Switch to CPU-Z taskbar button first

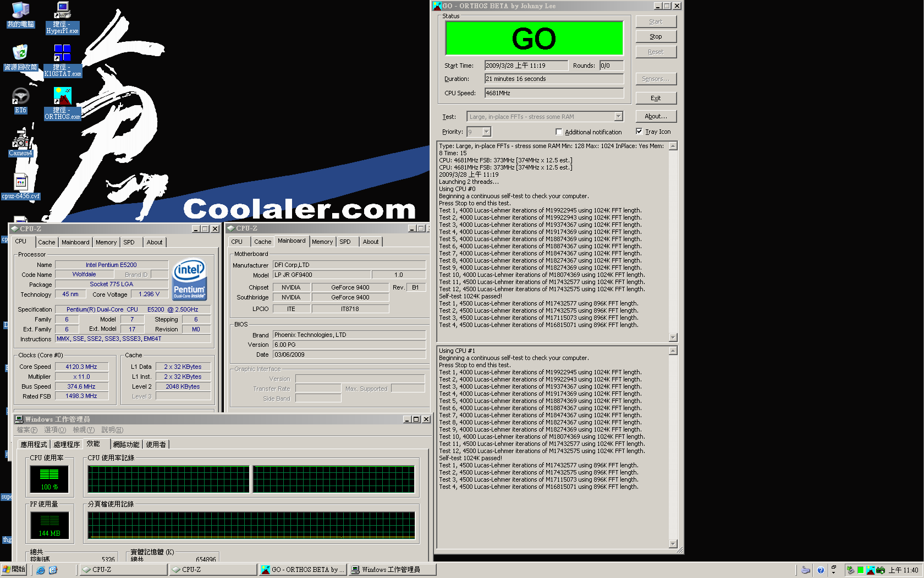pos(123,570)
